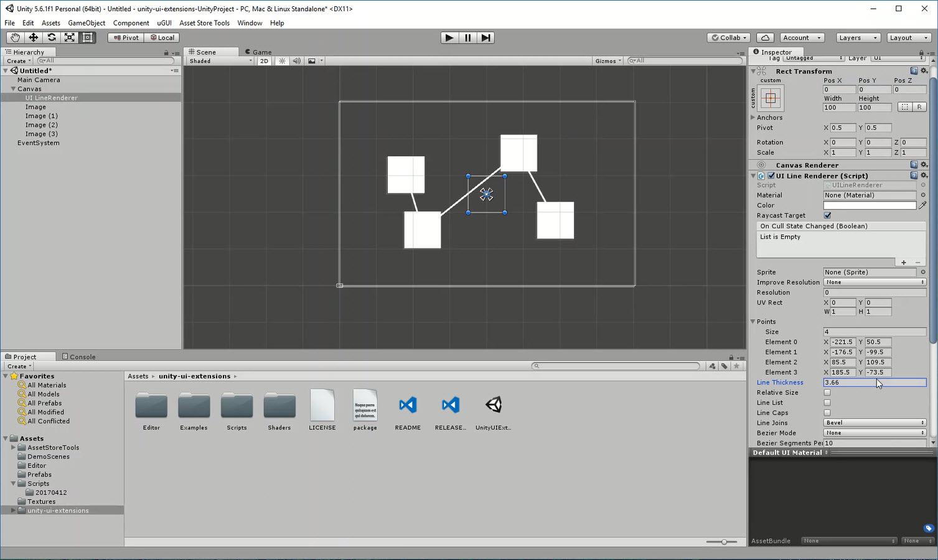Select the Hand tool
This screenshot has width=938, height=560.
point(15,38)
